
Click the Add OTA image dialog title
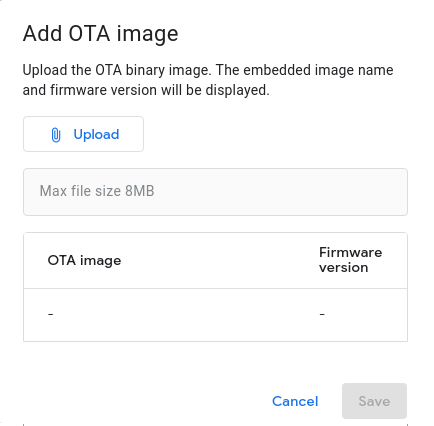click(100, 34)
